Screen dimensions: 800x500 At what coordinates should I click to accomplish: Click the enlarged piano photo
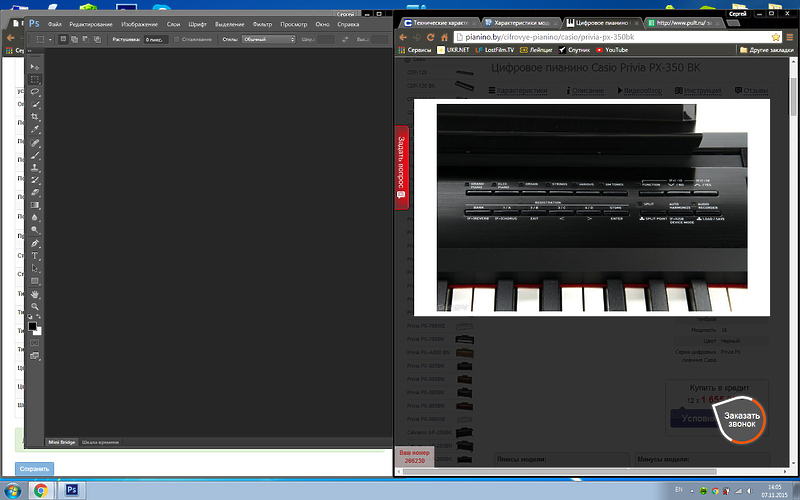(x=592, y=208)
